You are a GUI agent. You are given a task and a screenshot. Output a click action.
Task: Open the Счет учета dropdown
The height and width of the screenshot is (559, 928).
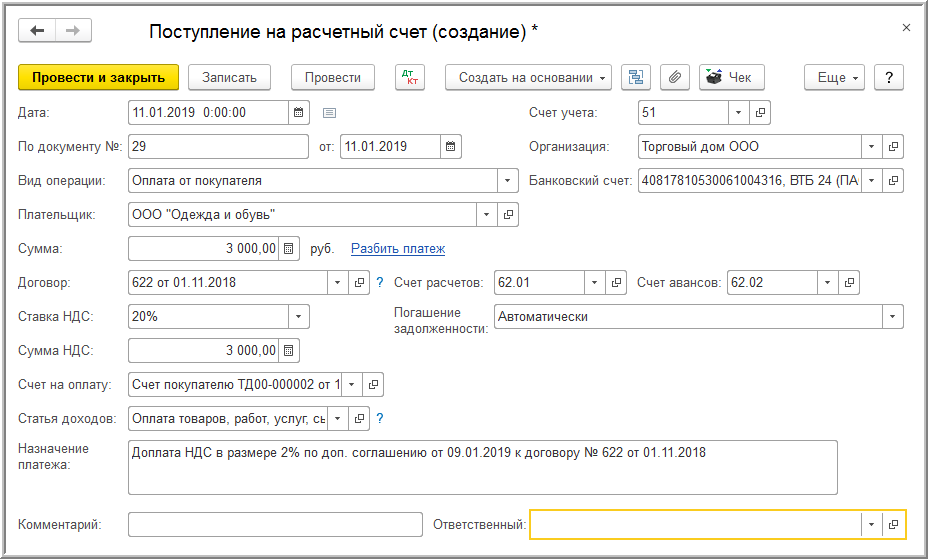738,112
